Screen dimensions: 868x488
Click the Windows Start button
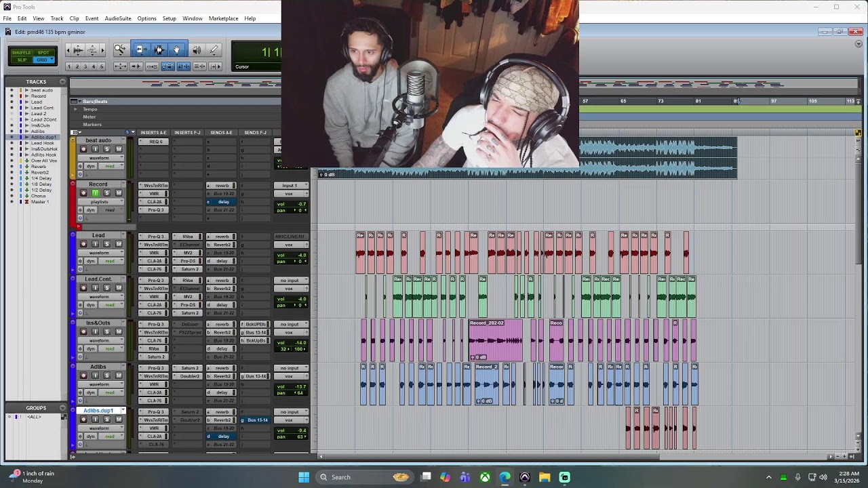tap(304, 477)
